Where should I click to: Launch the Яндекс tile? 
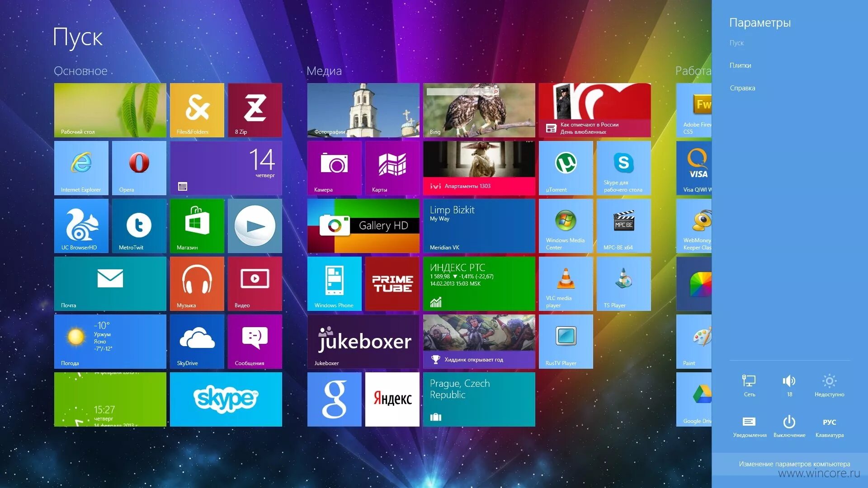[392, 399]
